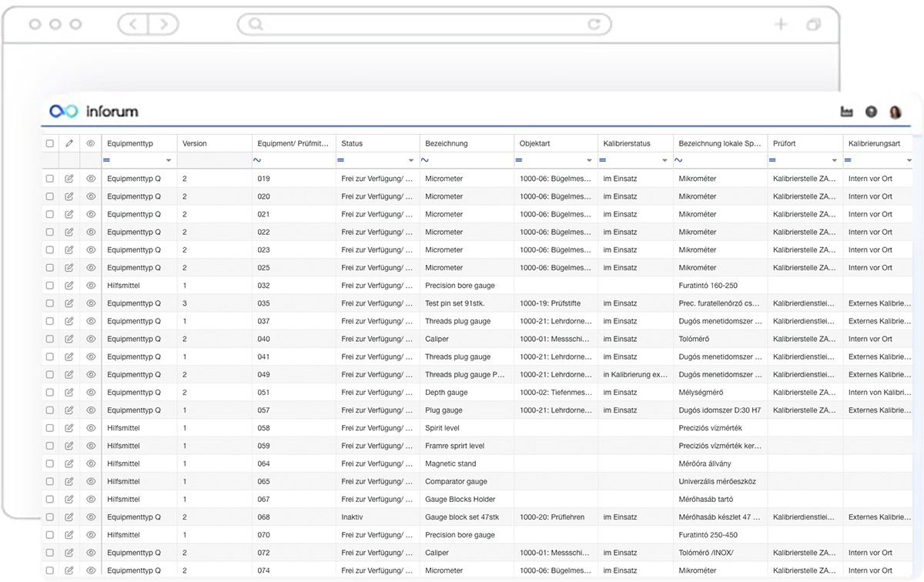Click the factory icon in the header

(847, 112)
